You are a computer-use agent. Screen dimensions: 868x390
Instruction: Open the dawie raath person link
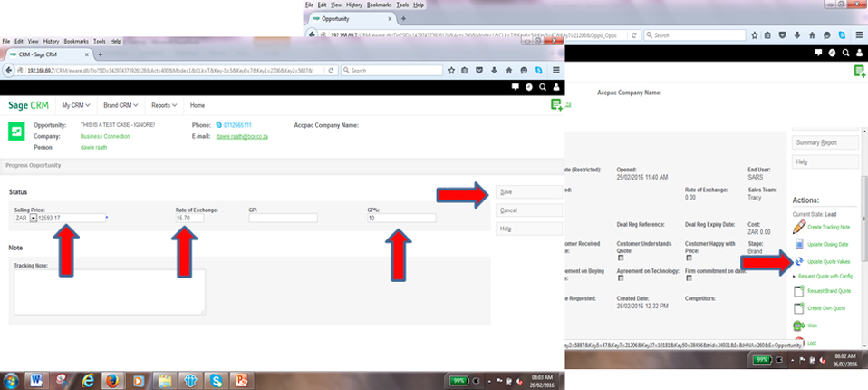click(93, 147)
